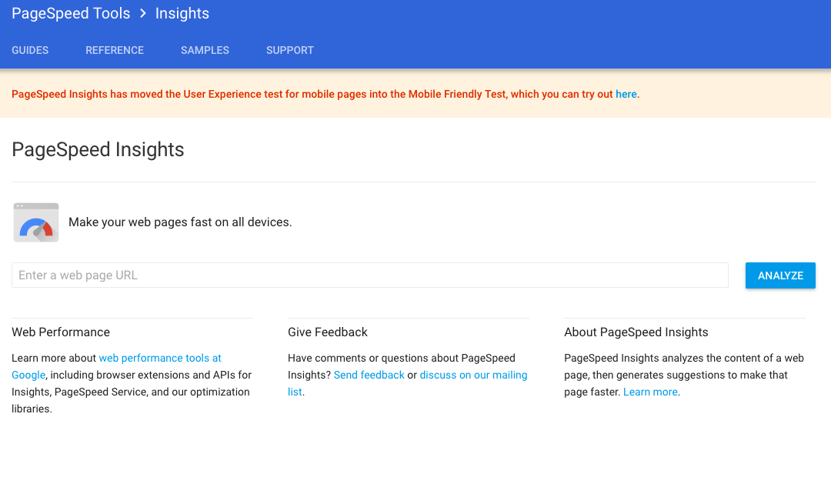Image resolution: width=831 pixels, height=504 pixels.
Task: Click the PageSpeed Insights page heading
Action: (x=98, y=149)
